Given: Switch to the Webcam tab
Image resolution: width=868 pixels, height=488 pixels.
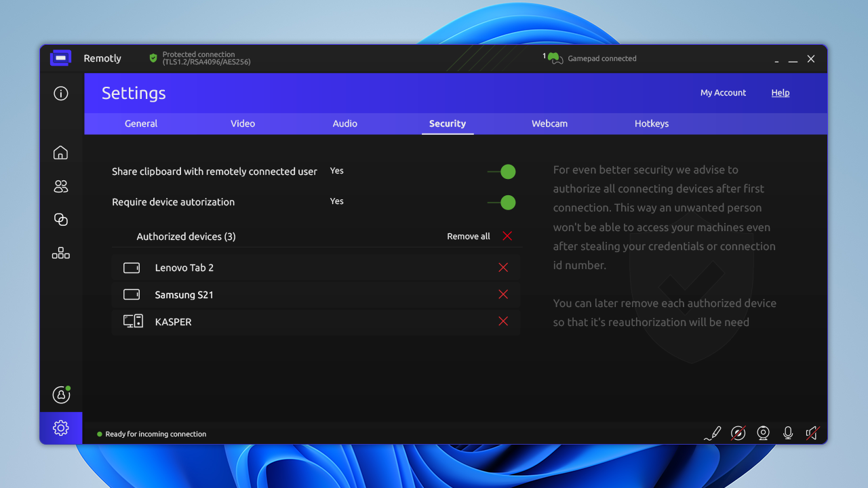Looking at the screenshot, I should pos(549,123).
